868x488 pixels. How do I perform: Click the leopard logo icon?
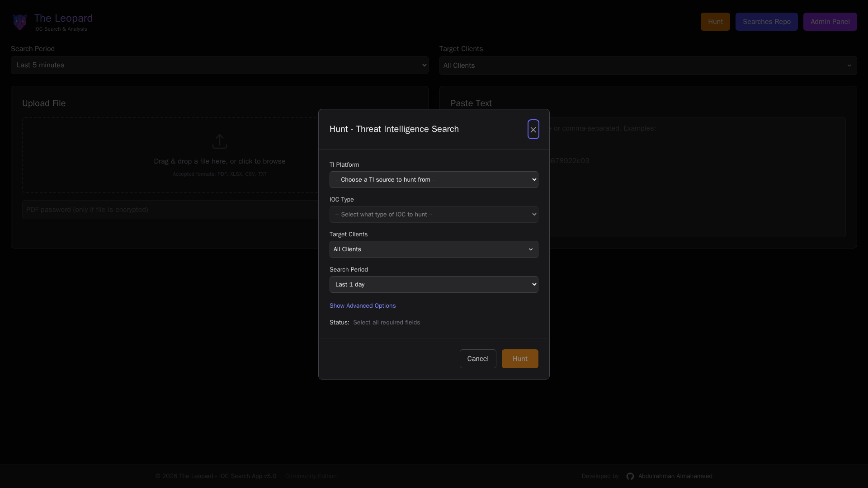click(x=20, y=21)
